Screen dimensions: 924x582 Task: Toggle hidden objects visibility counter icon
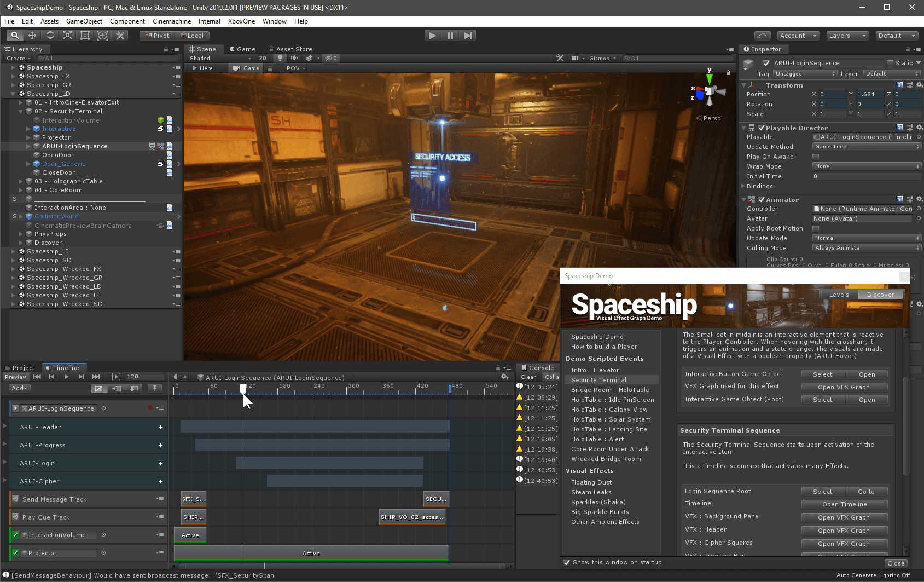331,58
